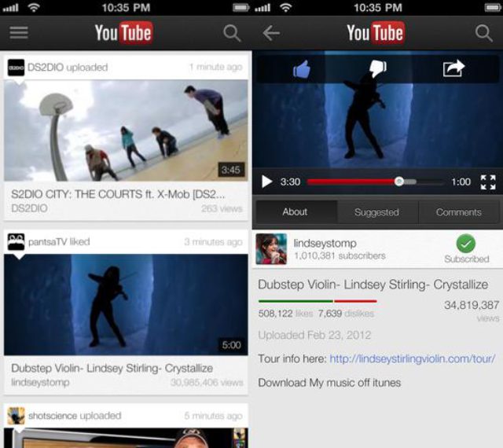Screen dimensions: 503x448
Task: Click the red video progress slider handle
Action: pos(398,182)
